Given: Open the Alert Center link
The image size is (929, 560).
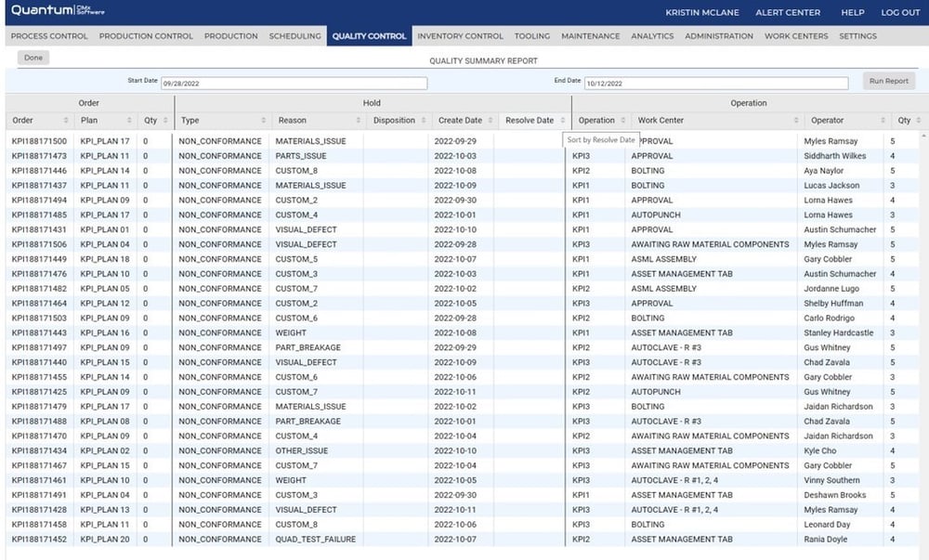Looking at the screenshot, I should click(788, 13).
